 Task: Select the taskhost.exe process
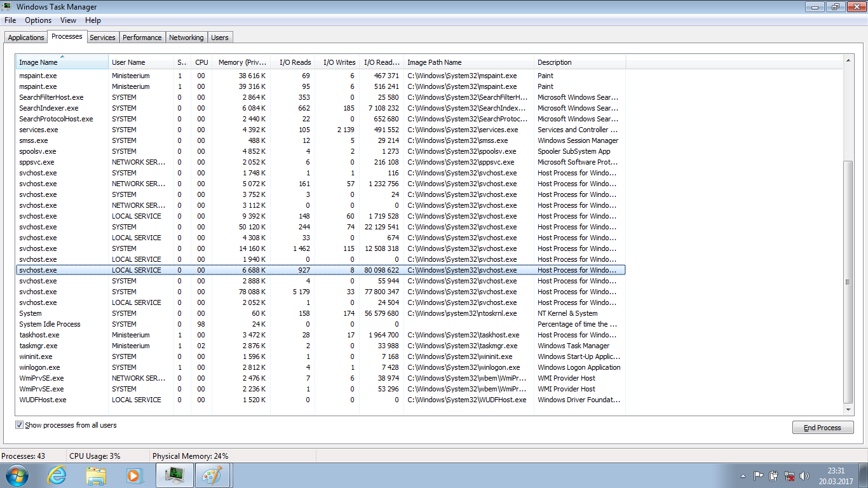[x=321, y=335]
